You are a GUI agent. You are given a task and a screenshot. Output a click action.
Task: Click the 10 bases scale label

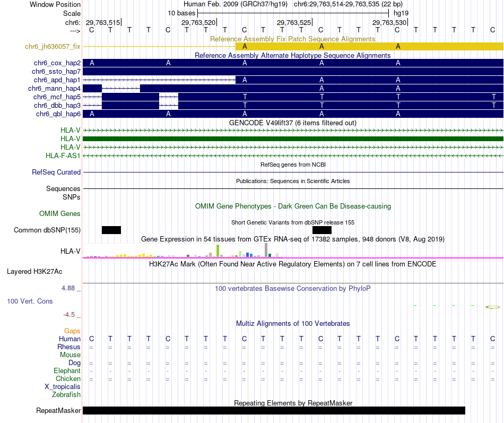(x=181, y=13)
